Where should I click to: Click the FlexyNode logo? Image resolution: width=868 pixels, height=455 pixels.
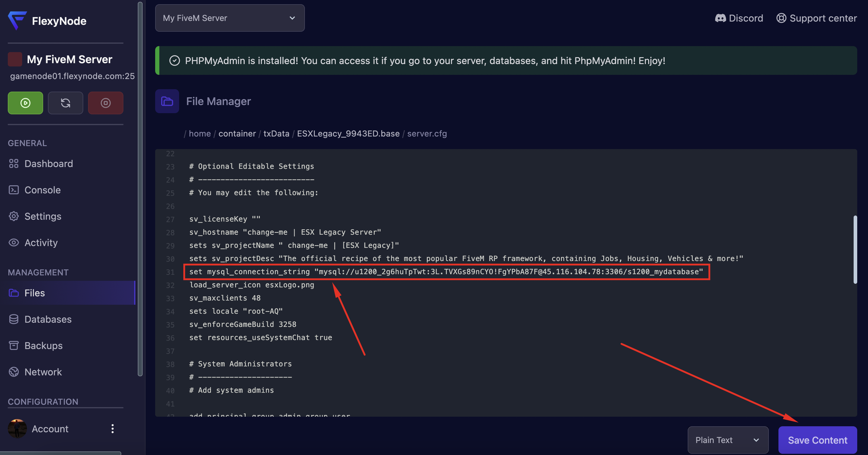click(17, 21)
